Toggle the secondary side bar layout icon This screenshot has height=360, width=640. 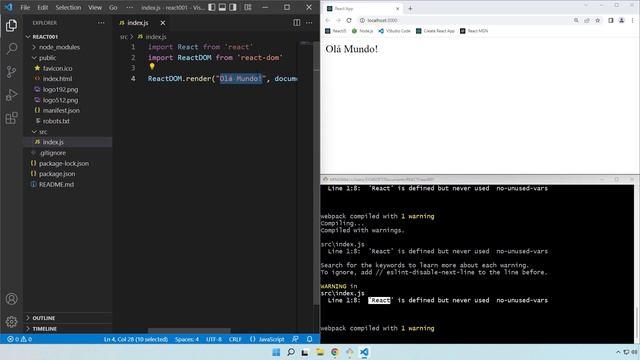tap(233, 7)
